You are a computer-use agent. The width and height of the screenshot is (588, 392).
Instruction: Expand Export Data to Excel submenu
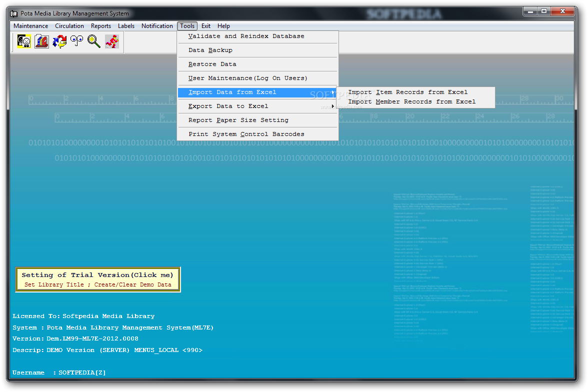[257, 106]
